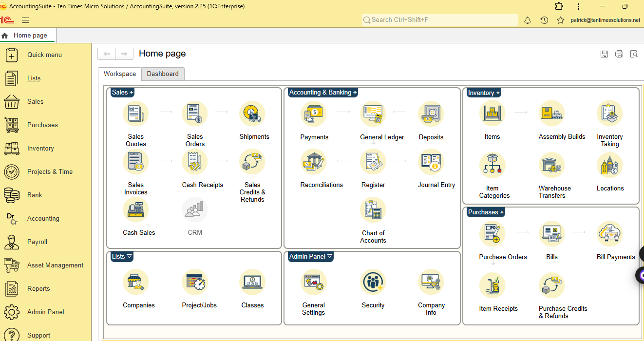Switch to the Dashboard tab
The image size is (644, 341).
[163, 74]
